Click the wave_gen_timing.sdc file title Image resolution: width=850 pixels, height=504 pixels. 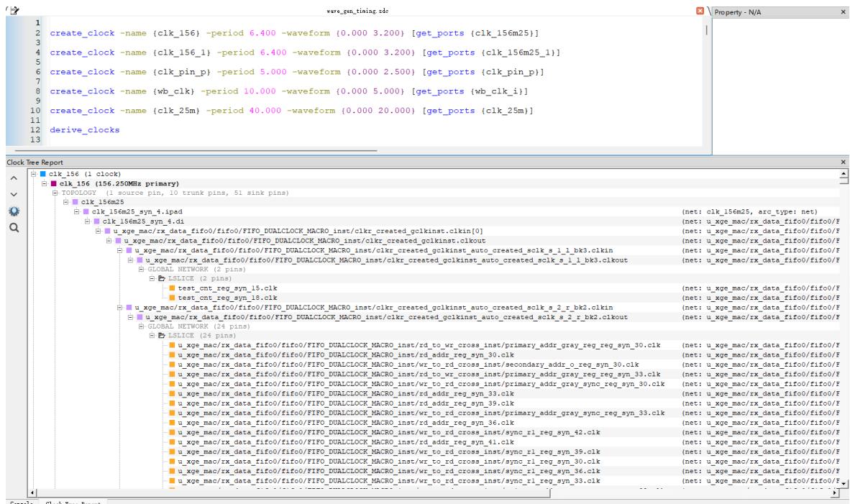pos(357,11)
